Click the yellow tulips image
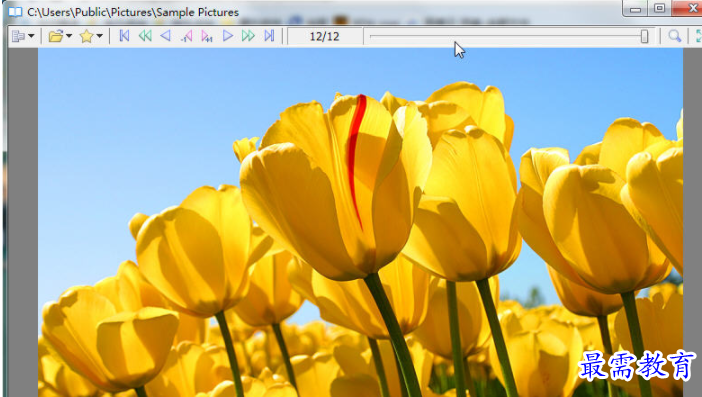702x397 pixels. click(360, 222)
